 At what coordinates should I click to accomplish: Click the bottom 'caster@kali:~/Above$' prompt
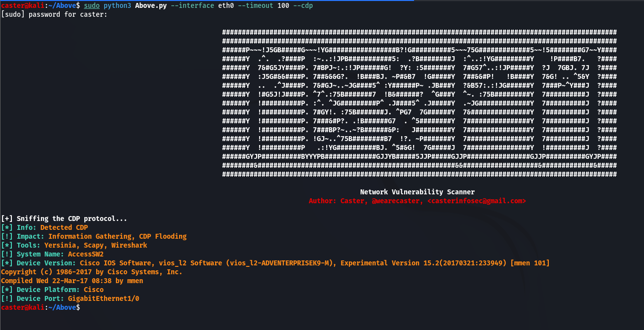[x=40, y=307]
